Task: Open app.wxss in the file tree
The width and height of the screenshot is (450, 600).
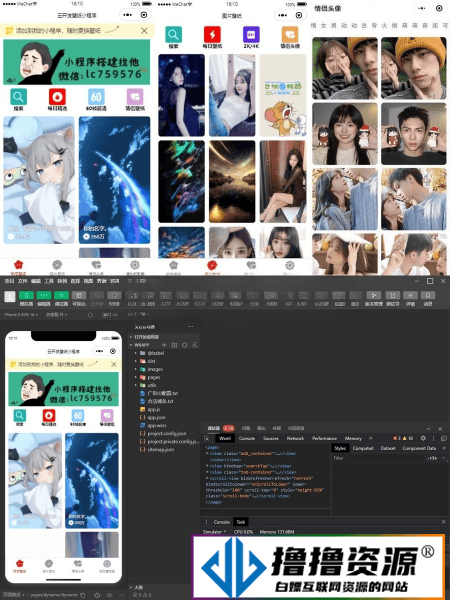Action: pos(153,425)
